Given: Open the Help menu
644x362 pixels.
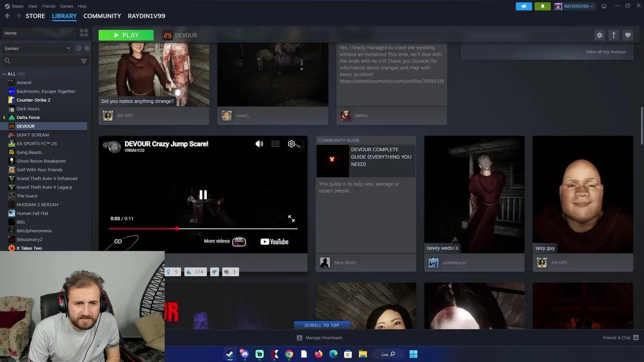Looking at the screenshot, I should point(82,6).
